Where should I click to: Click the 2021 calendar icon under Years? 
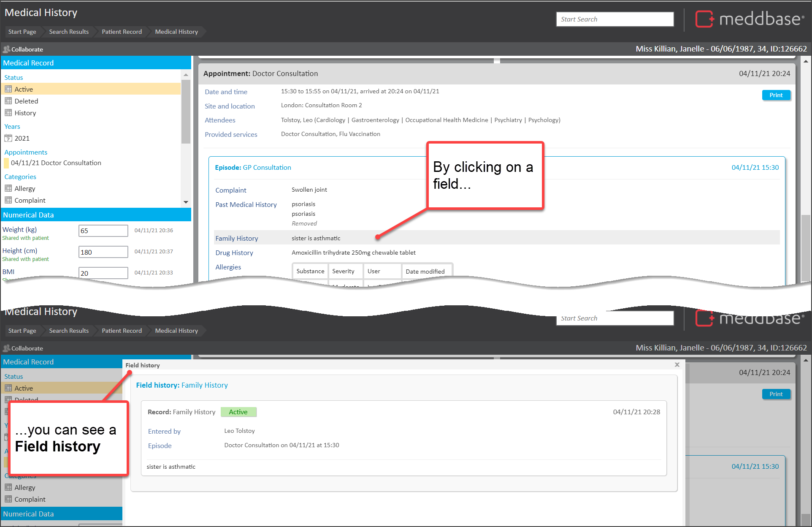click(8, 138)
